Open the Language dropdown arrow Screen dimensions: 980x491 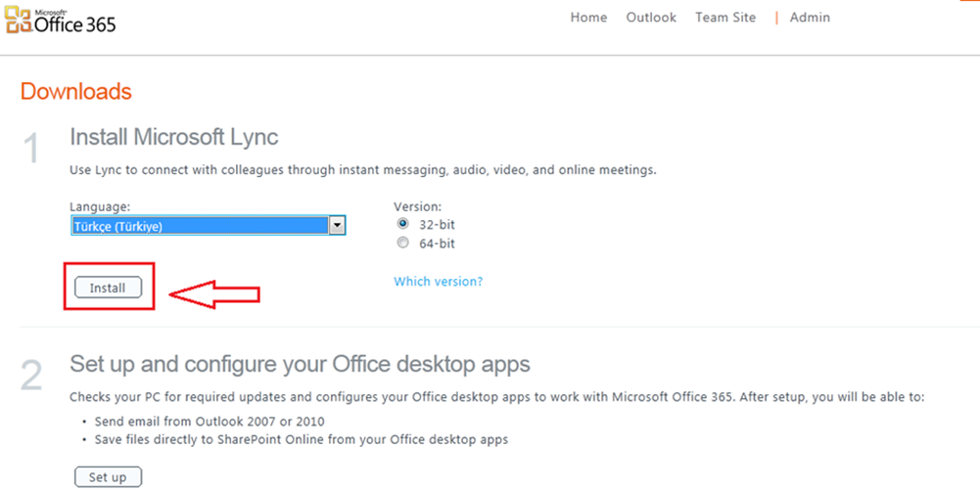coord(337,226)
